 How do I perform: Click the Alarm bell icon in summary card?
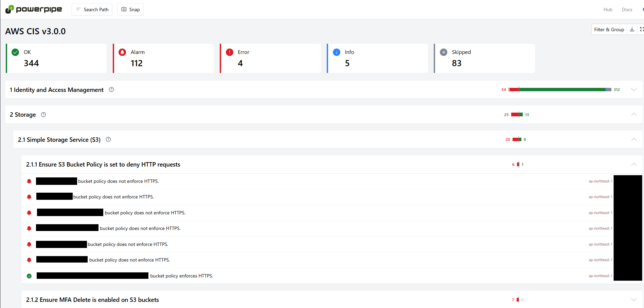click(122, 52)
